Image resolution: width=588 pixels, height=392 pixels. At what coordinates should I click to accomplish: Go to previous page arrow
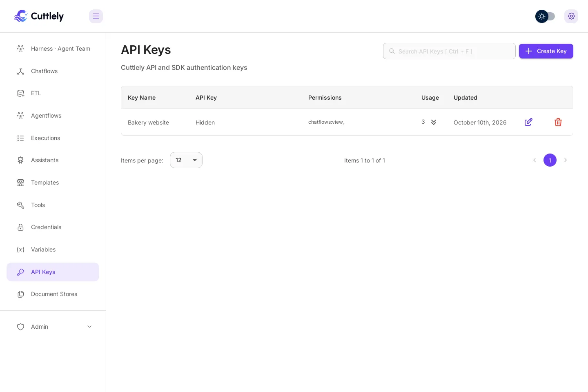click(x=535, y=160)
